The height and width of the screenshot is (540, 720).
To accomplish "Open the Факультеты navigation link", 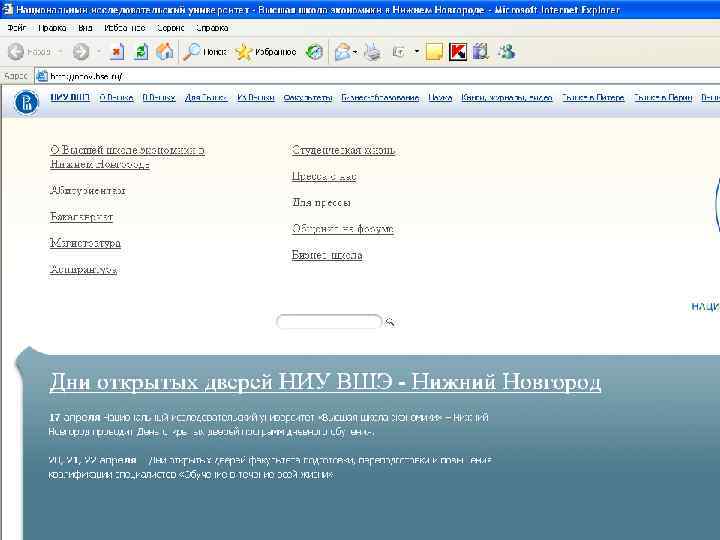I will tap(308, 97).
